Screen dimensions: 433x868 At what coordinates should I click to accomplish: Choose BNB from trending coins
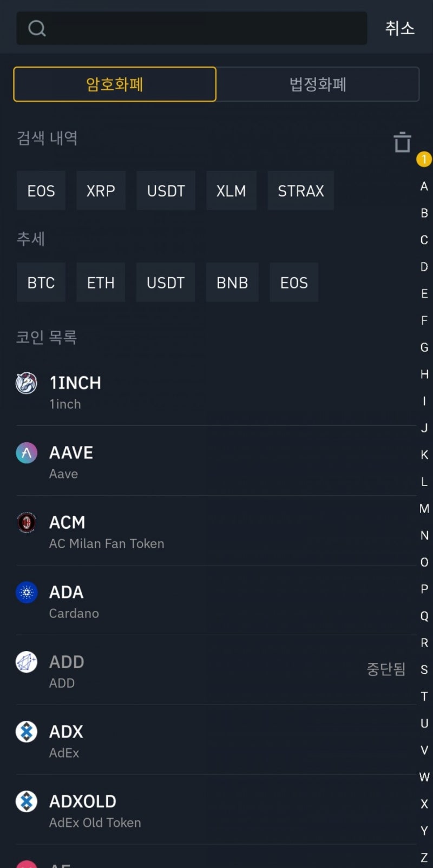(x=232, y=283)
